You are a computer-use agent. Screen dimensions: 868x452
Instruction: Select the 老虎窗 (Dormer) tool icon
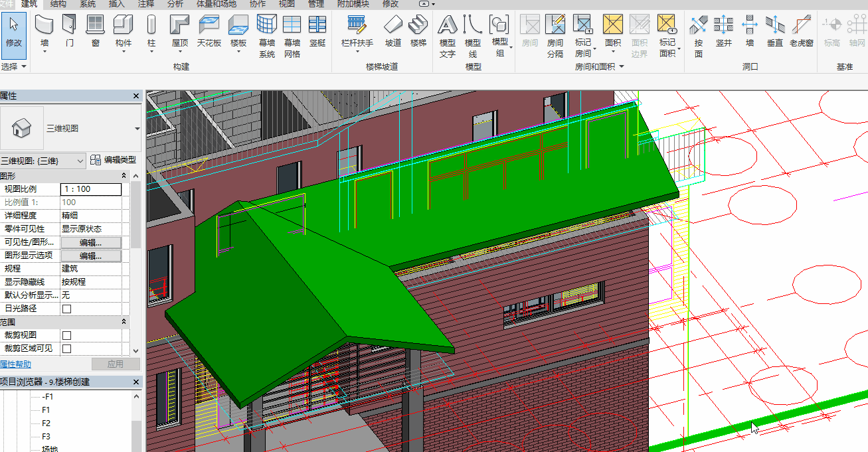pyautogui.click(x=802, y=25)
